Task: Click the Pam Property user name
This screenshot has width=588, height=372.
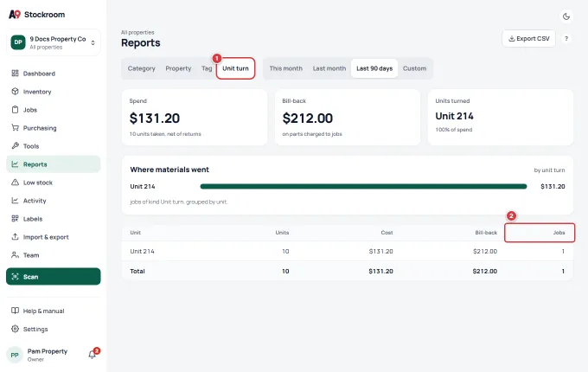Action: pyautogui.click(x=48, y=351)
